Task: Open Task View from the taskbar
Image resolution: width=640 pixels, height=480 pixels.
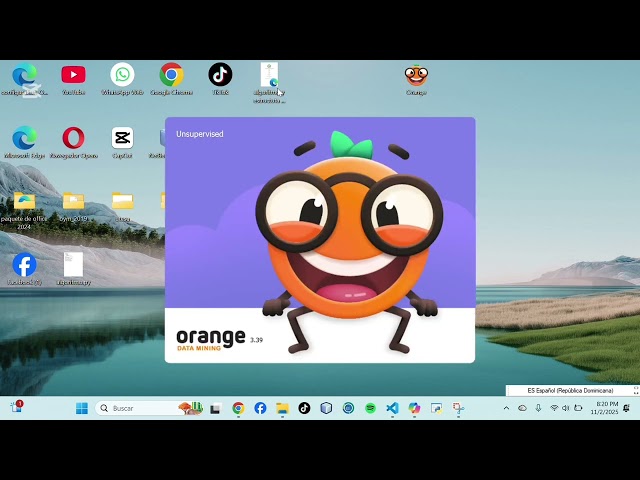Action: point(216,408)
